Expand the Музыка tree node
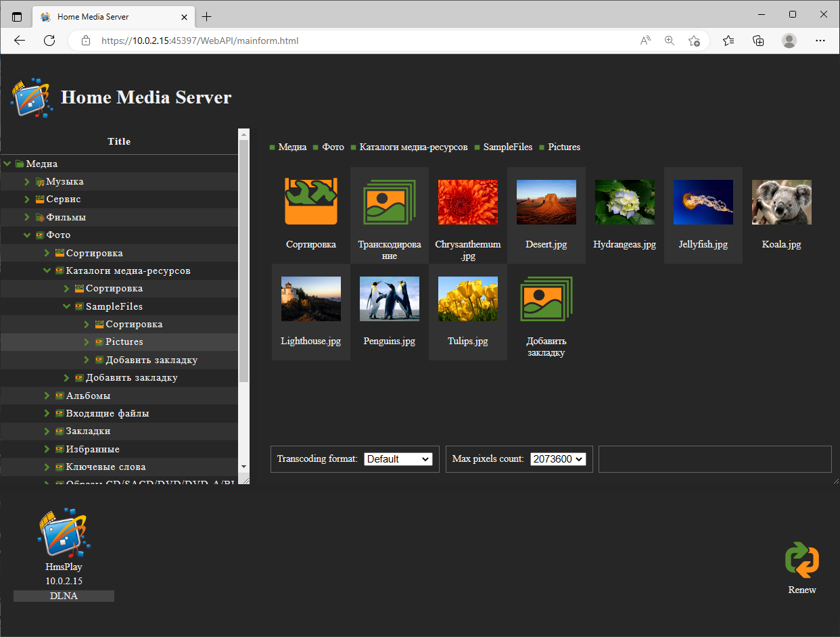Screen dimensions: 840x637 click(28, 182)
